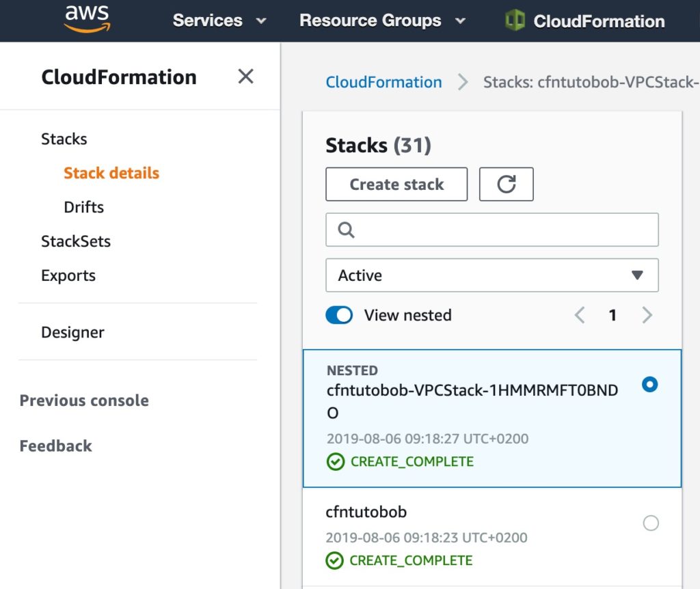
Task: Click the Feedback link
Action: [x=56, y=446]
